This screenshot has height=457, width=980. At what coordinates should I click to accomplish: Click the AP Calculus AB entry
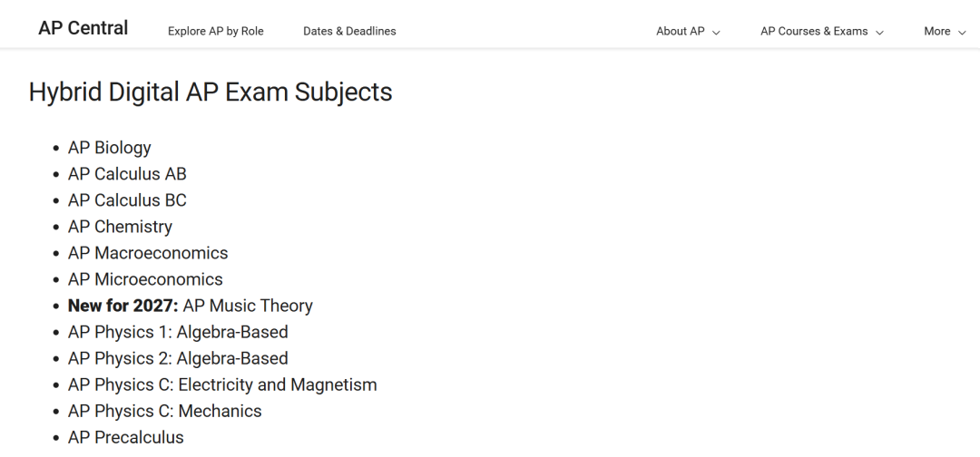(127, 174)
